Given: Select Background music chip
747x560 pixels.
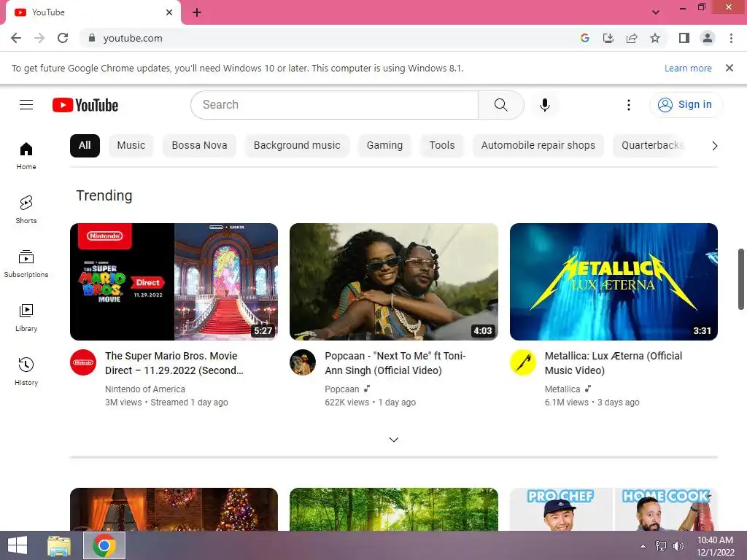Looking at the screenshot, I should 297,146.
